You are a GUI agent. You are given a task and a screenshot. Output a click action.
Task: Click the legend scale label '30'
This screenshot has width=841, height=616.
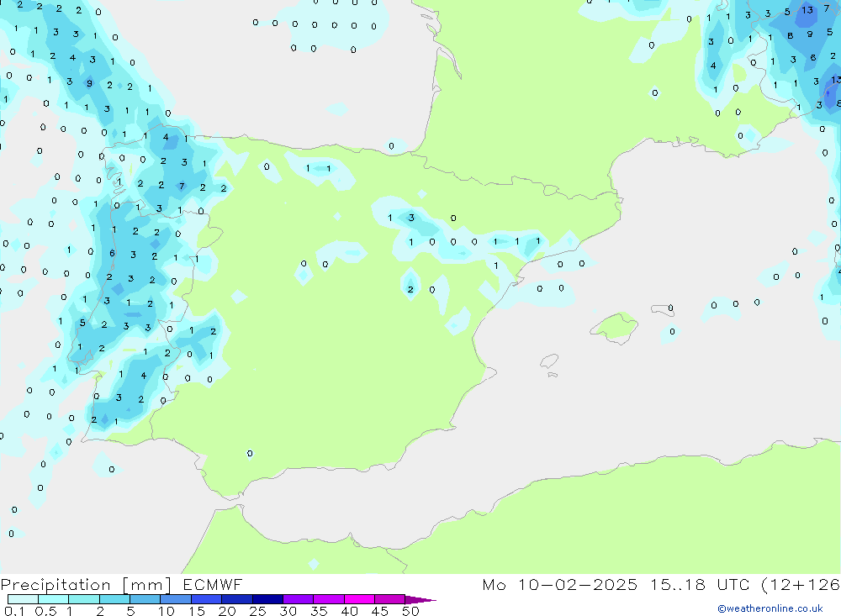click(x=288, y=611)
